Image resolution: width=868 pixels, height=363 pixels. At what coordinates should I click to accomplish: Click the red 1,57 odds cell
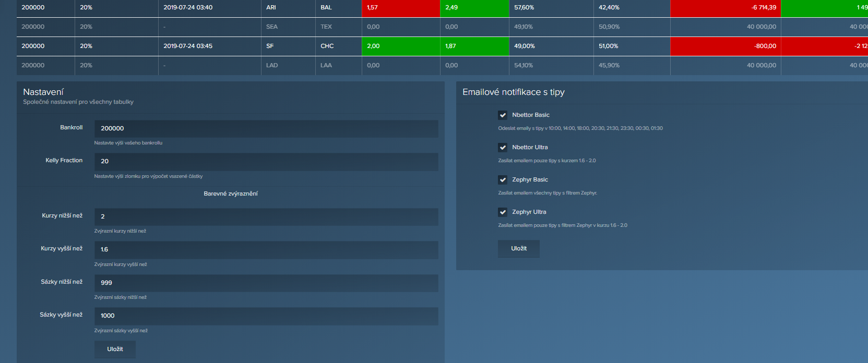pos(400,8)
